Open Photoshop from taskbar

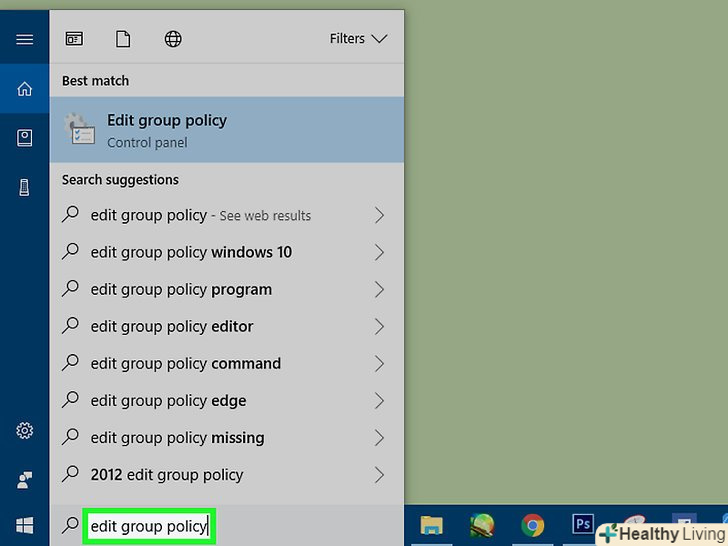click(582, 525)
